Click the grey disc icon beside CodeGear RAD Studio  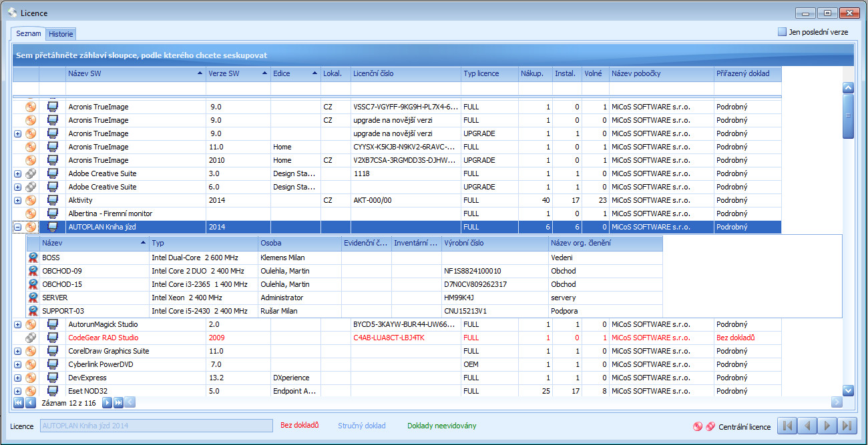tap(31, 338)
